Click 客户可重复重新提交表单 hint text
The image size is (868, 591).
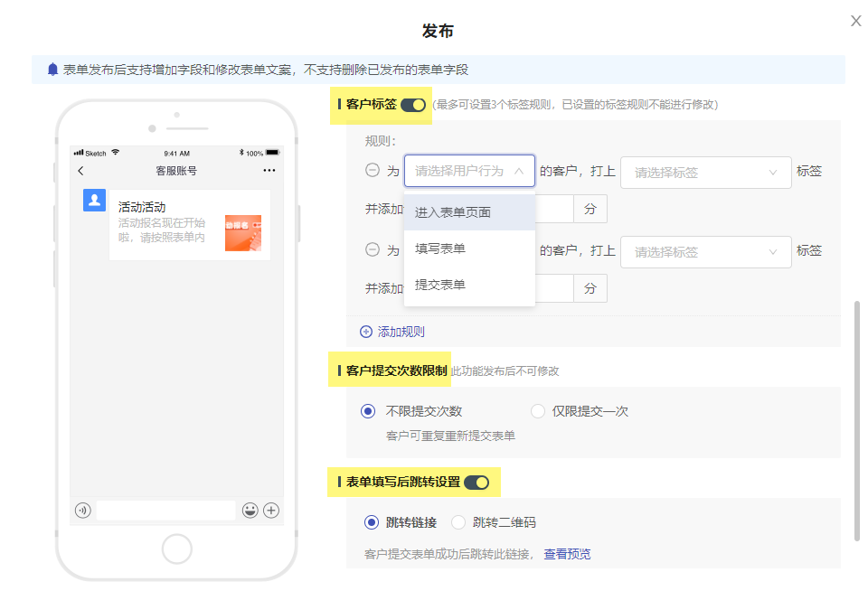(x=450, y=436)
